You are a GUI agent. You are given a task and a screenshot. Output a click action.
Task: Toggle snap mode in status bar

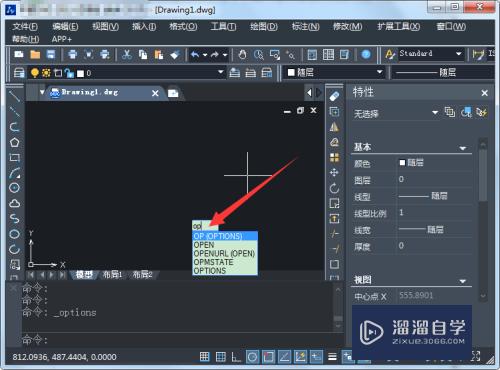pyautogui.click(x=204, y=357)
